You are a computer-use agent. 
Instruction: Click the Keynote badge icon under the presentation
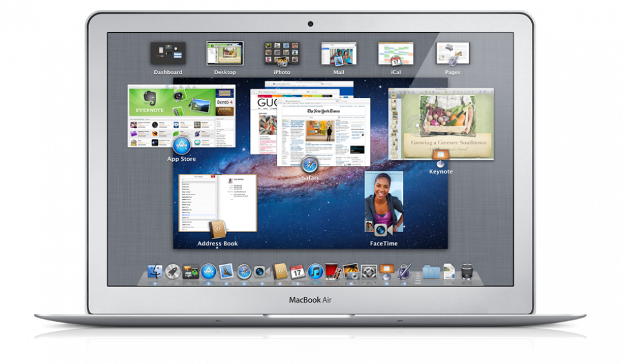click(x=440, y=158)
